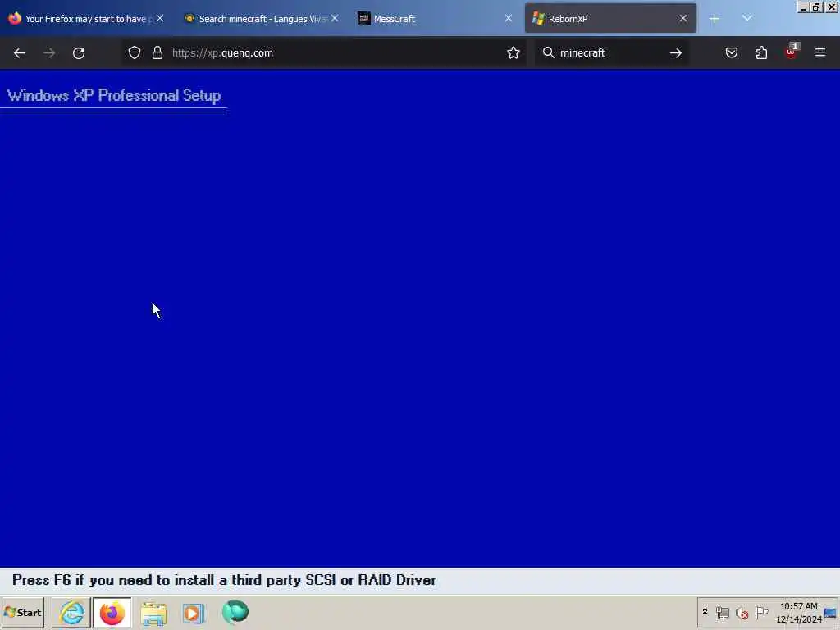Click the Show desktop icon at tray end
Image resolution: width=840 pixels, height=630 pixels.
(832, 612)
